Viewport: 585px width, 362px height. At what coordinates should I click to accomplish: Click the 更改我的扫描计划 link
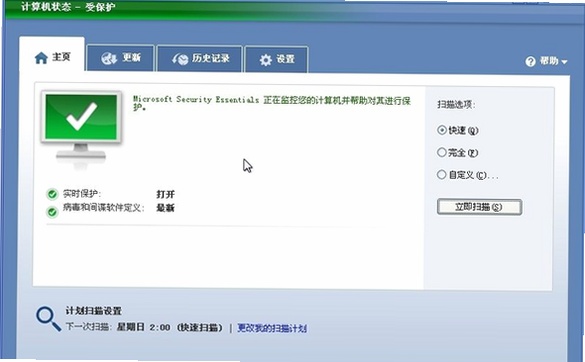272,328
